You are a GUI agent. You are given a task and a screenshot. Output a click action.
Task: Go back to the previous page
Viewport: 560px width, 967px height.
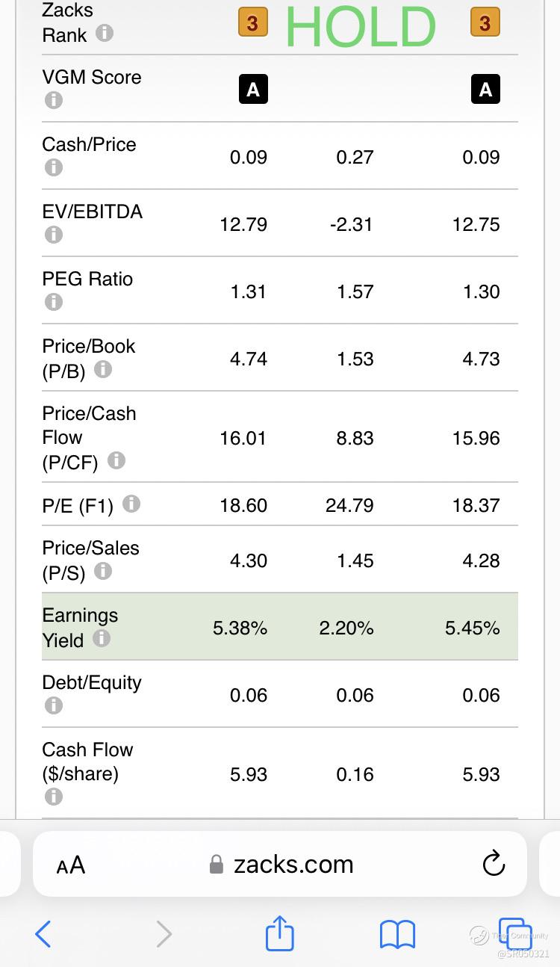(x=43, y=934)
